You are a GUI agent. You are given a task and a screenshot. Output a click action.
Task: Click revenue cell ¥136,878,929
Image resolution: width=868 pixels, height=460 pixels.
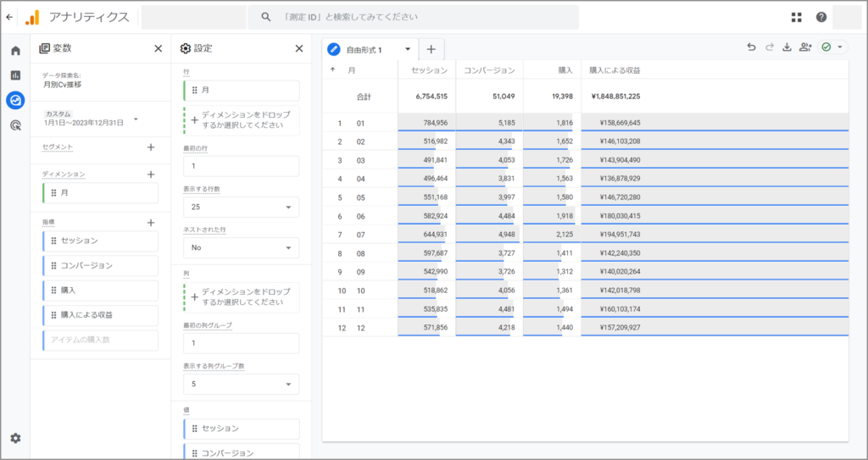point(620,179)
